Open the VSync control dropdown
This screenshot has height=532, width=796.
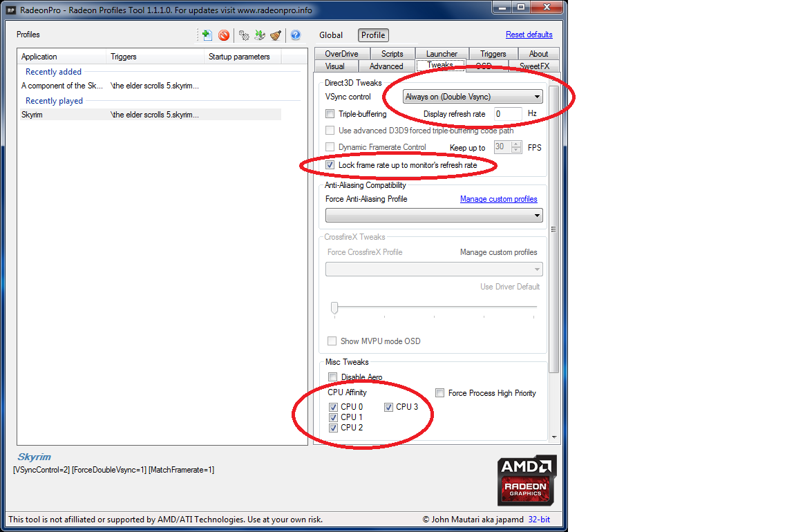coord(473,97)
